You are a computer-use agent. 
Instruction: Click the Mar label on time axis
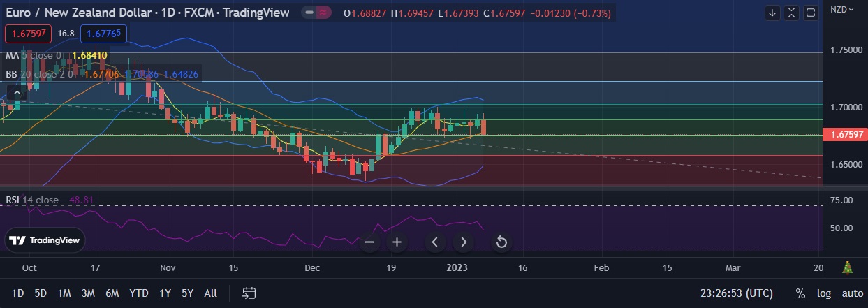733,267
